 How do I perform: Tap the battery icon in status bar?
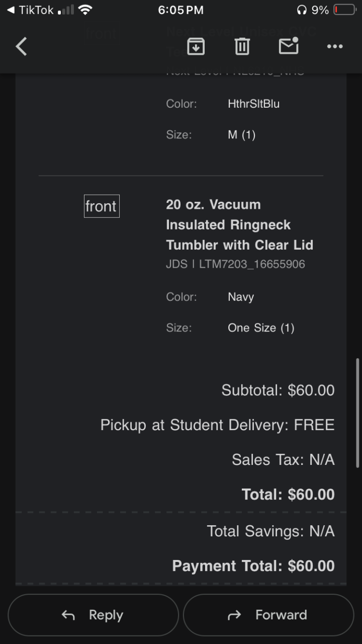[344, 10]
